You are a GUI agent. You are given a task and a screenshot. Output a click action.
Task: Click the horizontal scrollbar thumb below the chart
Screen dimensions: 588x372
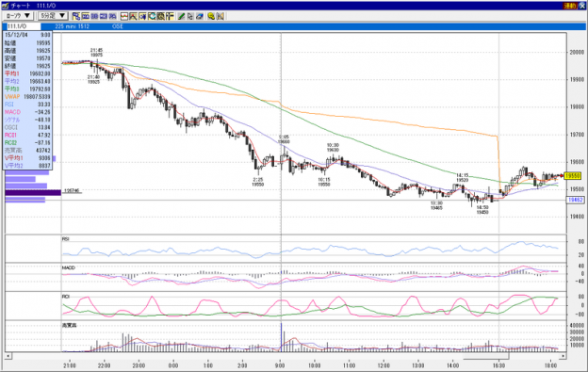486,355
